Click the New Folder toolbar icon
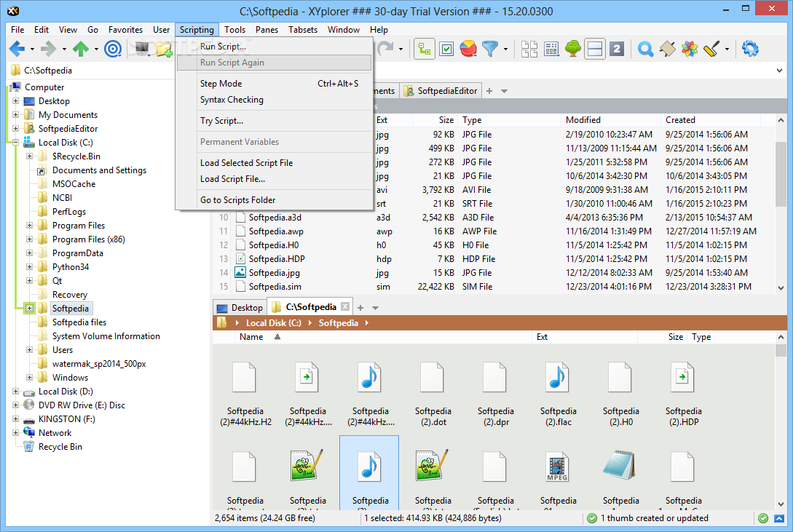Image resolution: width=793 pixels, height=532 pixels. [165, 49]
